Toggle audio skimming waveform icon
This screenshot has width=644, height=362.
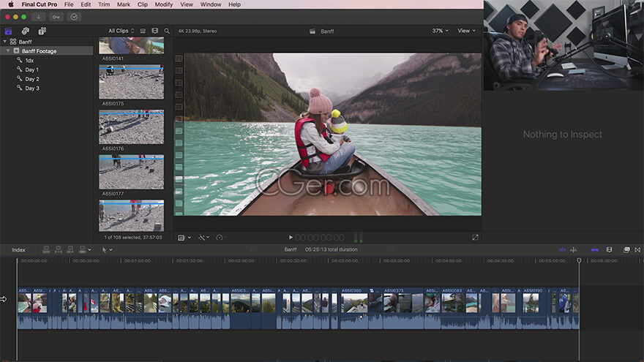pos(574,249)
